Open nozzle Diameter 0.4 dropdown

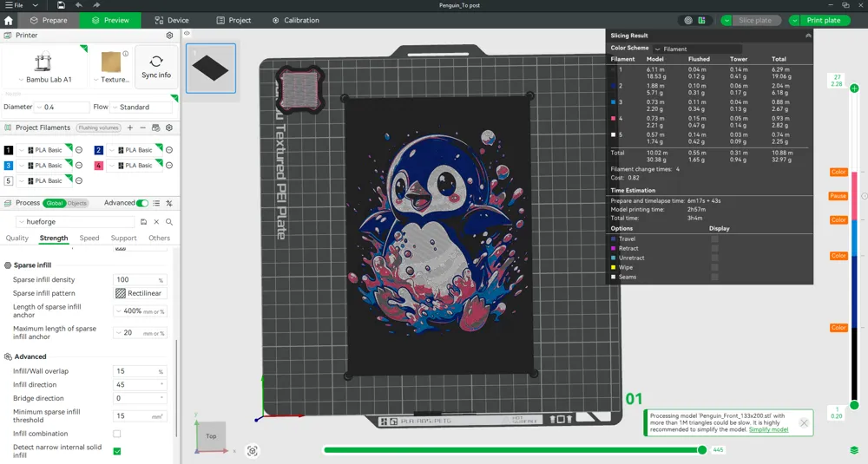(62, 108)
